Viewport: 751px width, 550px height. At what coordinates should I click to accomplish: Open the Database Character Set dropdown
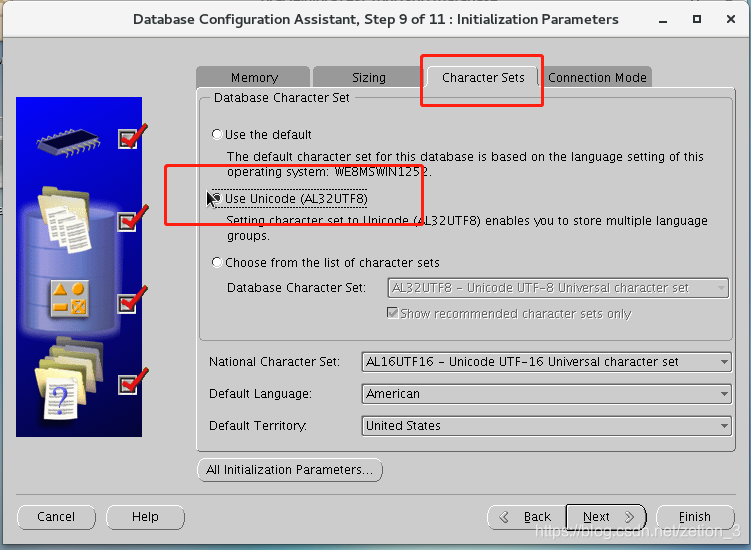[x=558, y=288]
